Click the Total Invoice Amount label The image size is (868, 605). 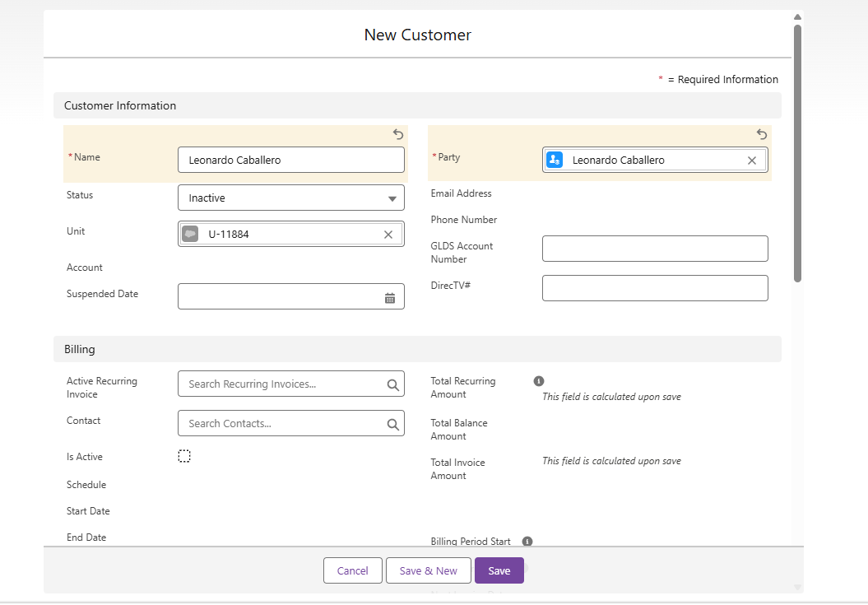pos(457,469)
